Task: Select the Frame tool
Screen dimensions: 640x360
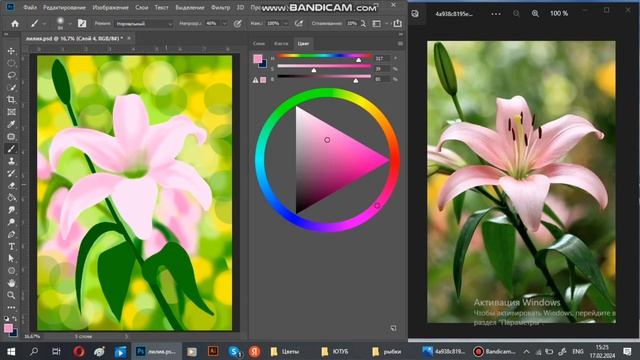Action: coord(11,112)
